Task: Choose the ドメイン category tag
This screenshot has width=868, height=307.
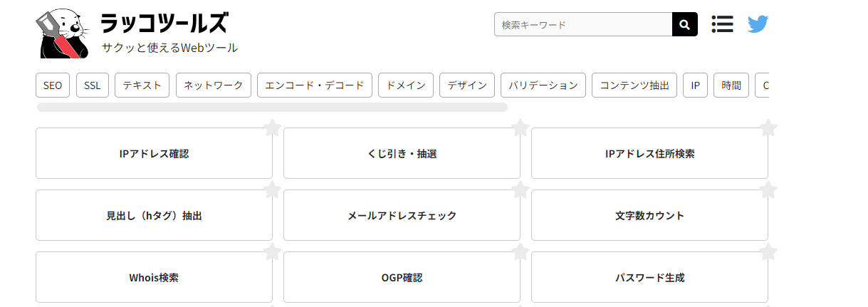Action: (406, 85)
